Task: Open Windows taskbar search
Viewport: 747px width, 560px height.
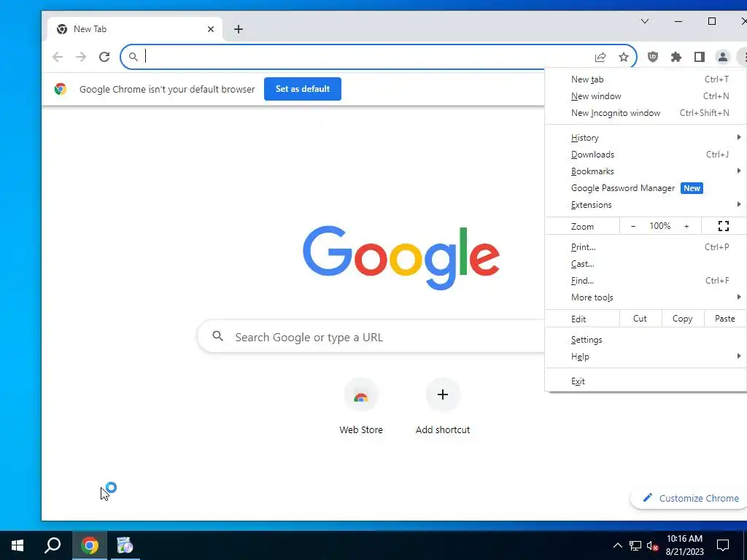Action: (x=53, y=545)
